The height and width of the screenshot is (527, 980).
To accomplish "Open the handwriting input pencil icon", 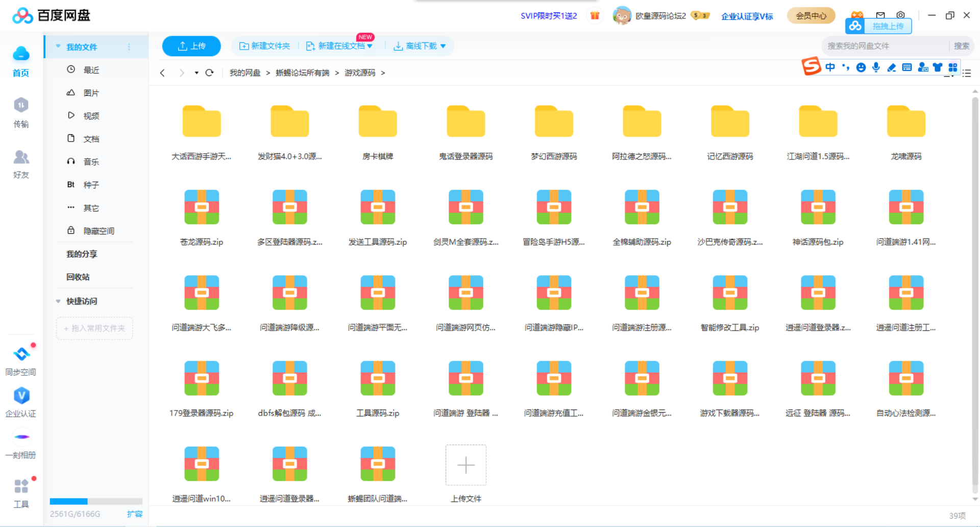I will pyautogui.click(x=892, y=67).
